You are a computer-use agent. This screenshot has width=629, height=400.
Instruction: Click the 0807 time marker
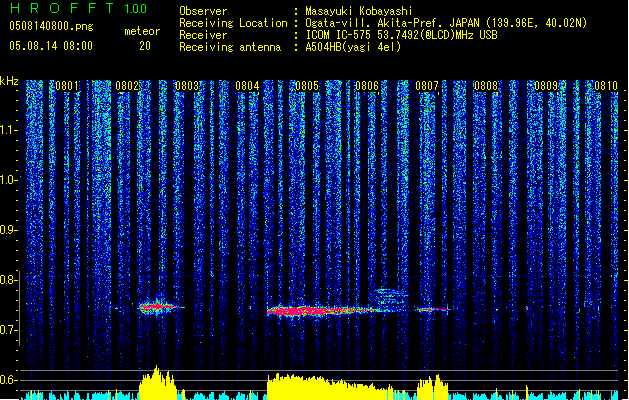[427, 86]
